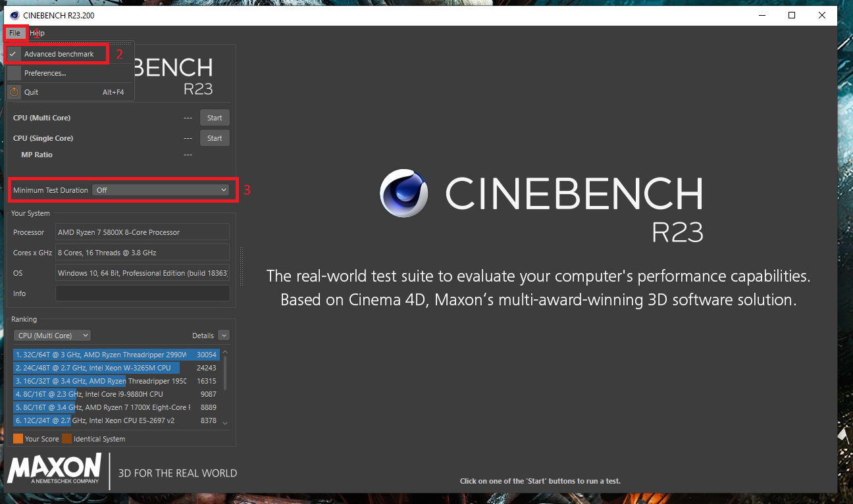Close the Cinebench window
This screenshot has width=853, height=504.
(x=822, y=15)
